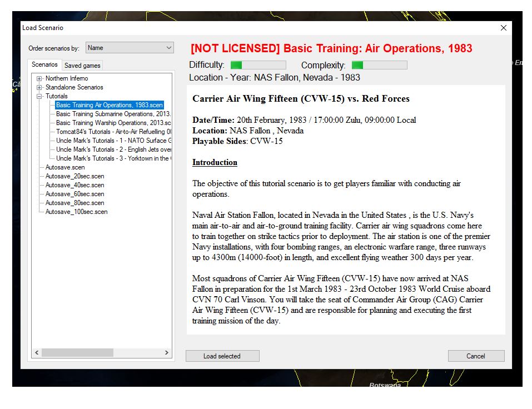This screenshot has width=532, height=409.
Task: Click the scenario list left scroll arrow
Action: pyautogui.click(x=37, y=353)
